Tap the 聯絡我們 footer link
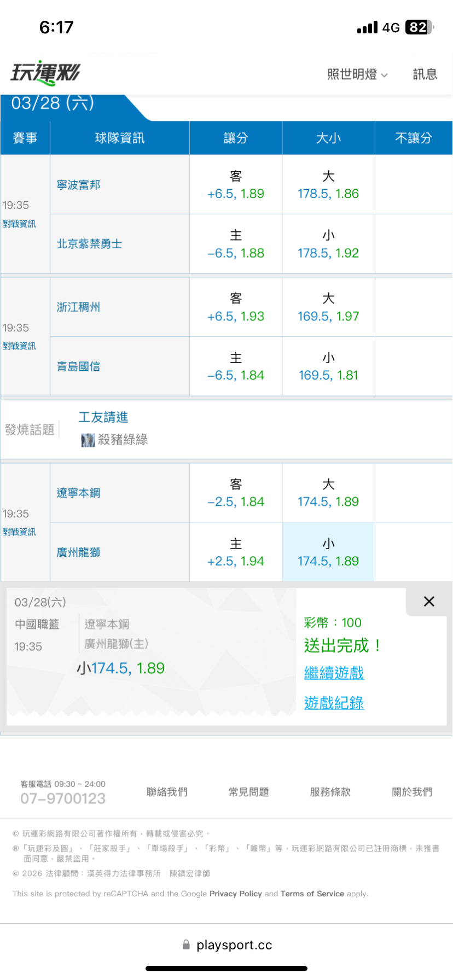This screenshot has width=453, height=980. [x=167, y=792]
